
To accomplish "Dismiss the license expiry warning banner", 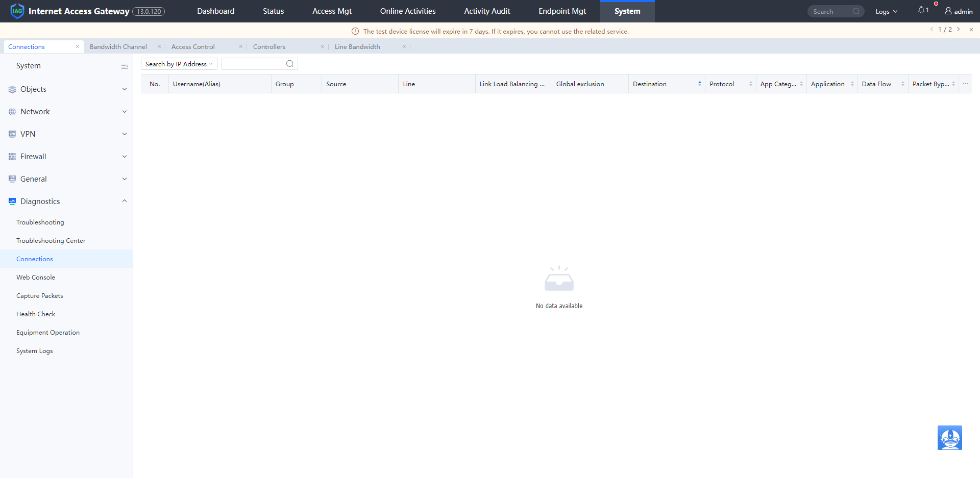I will (x=971, y=30).
